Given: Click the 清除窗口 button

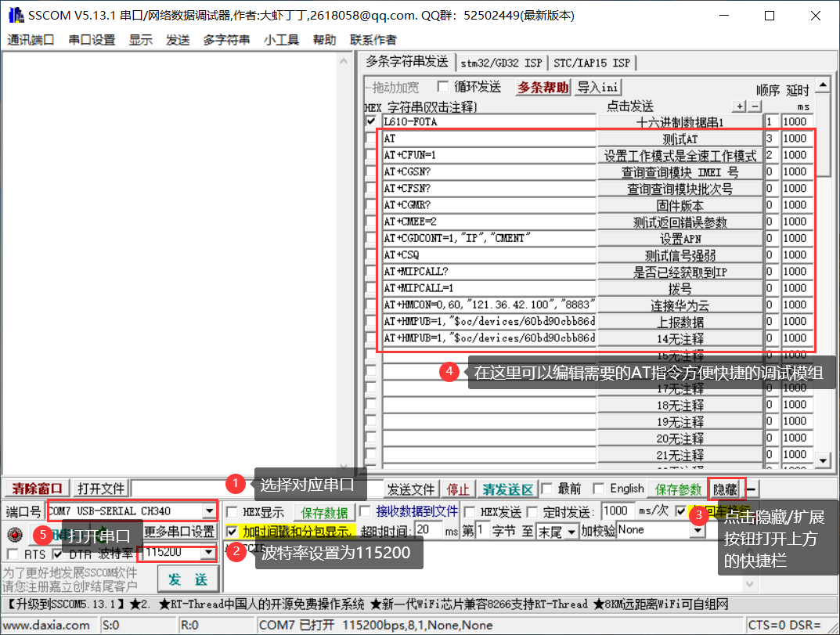Looking at the screenshot, I should [37, 488].
